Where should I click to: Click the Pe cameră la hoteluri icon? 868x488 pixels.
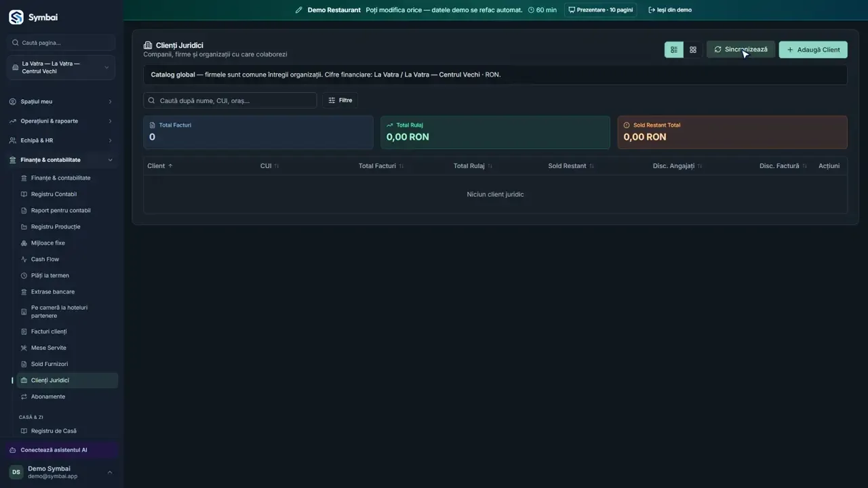[x=24, y=312]
